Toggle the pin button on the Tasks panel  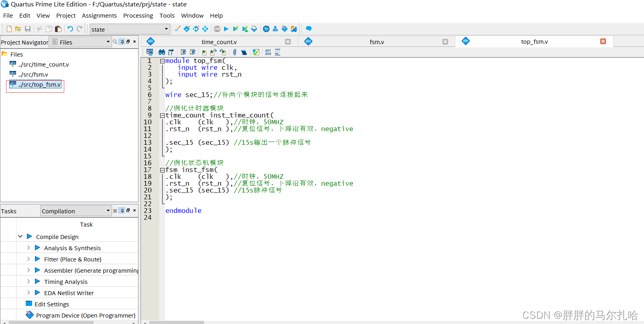122,211
